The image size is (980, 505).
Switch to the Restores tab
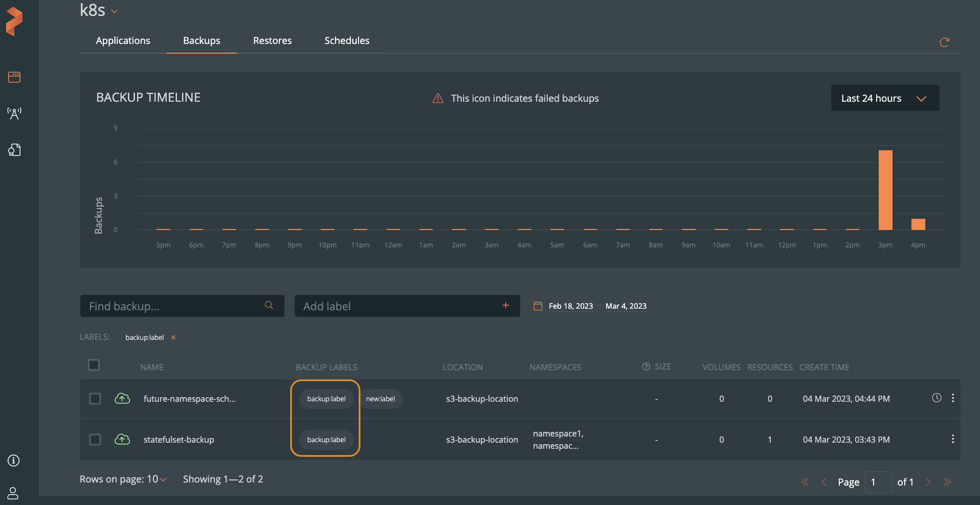coord(272,41)
